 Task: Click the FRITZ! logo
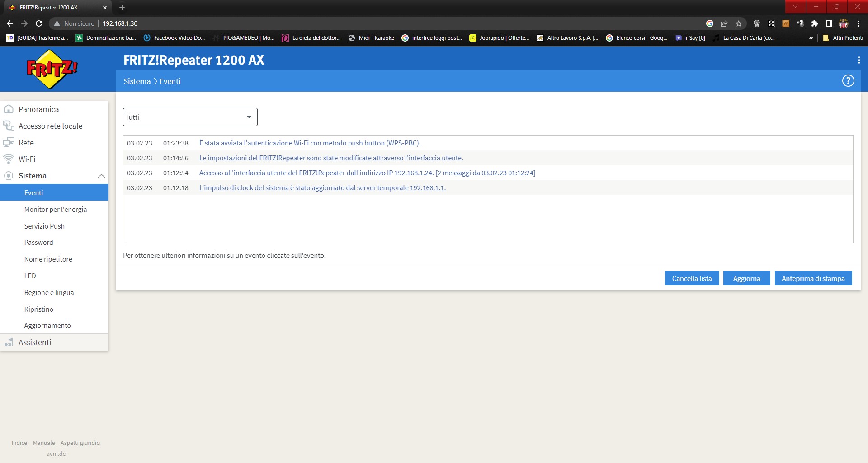[52, 69]
